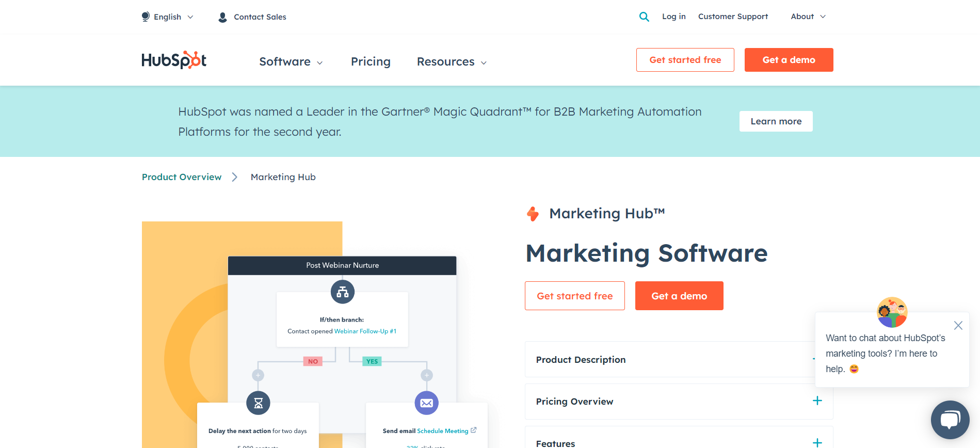Expand the Software menu
This screenshot has width=980, height=448.
point(291,62)
